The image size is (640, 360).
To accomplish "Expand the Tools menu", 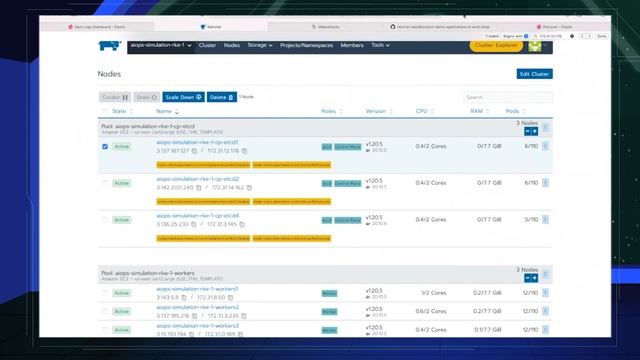I will click(x=380, y=45).
